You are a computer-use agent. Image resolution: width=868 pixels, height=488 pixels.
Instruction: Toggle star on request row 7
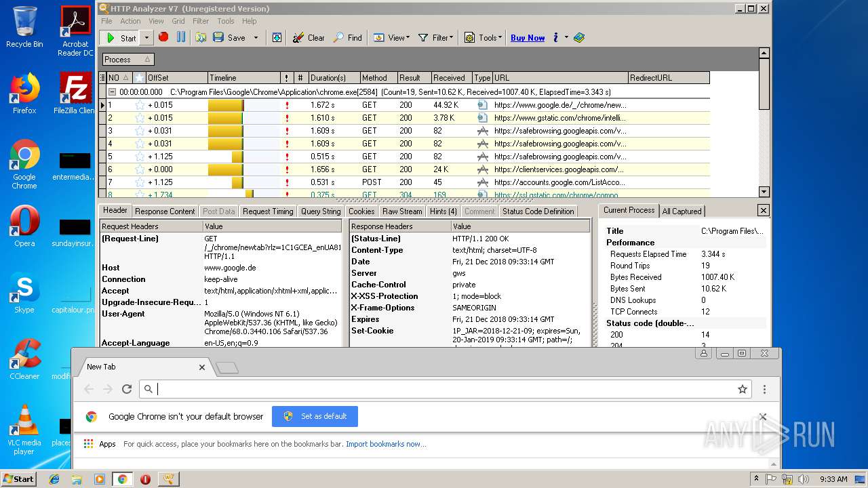(140, 182)
